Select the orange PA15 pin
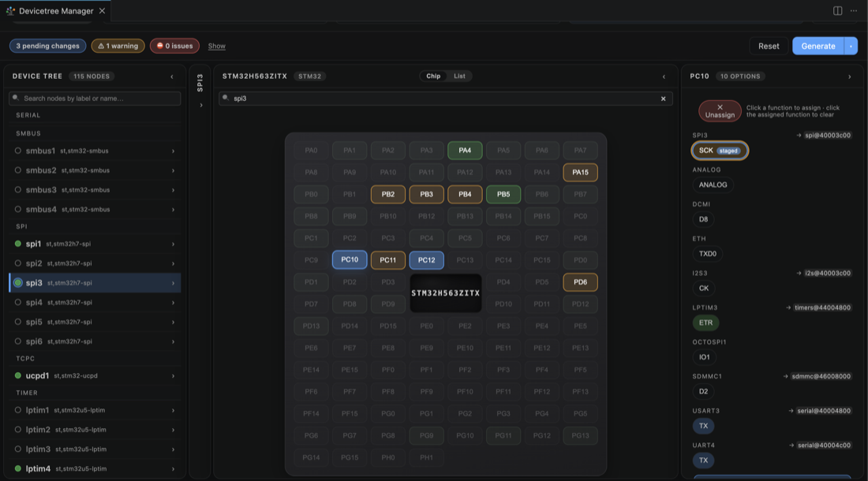This screenshot has height=481, width=868. 580,173
